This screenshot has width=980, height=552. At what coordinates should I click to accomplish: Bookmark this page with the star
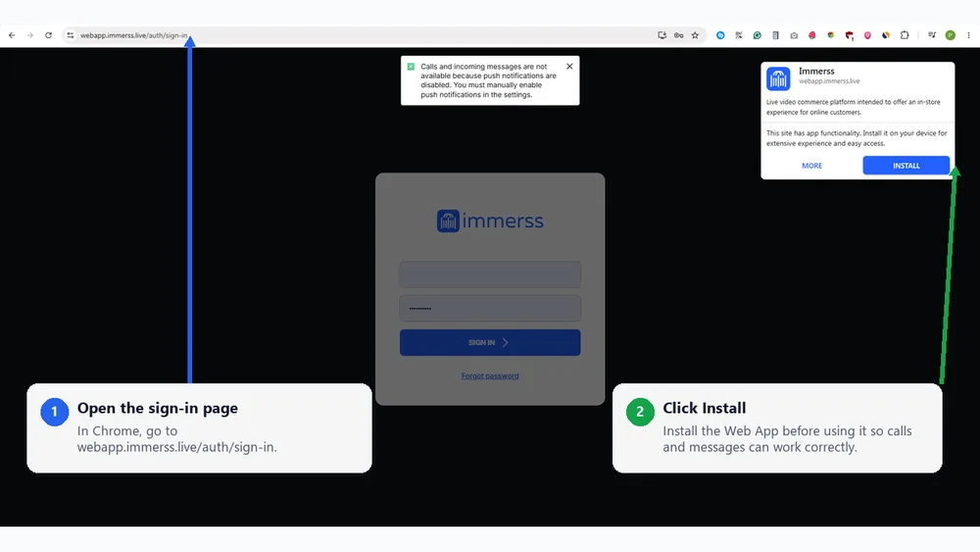[695, 35]
